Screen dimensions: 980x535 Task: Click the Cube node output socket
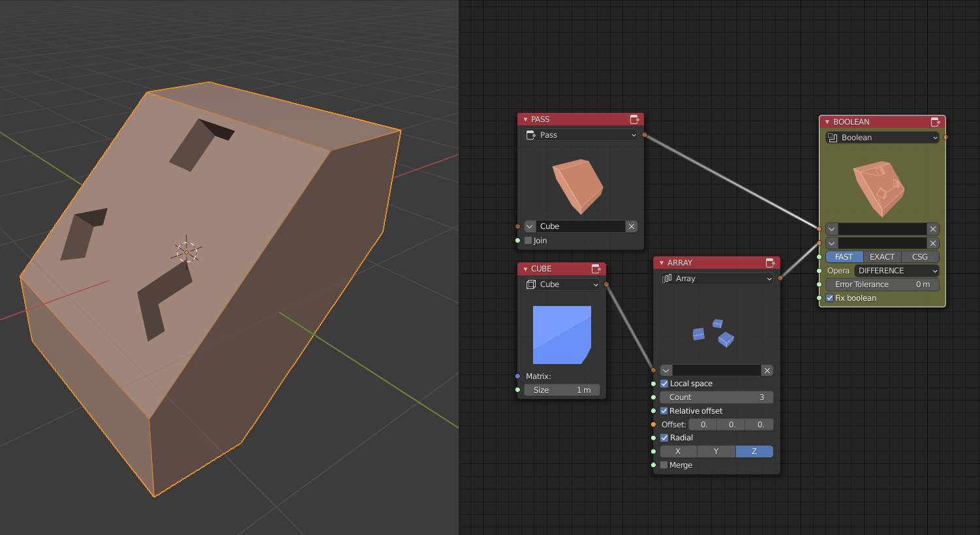(607, 284)
